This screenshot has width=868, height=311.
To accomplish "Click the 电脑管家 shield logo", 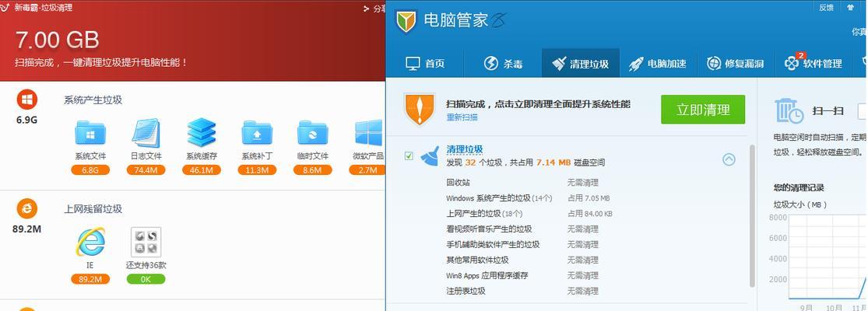I will 406,22.
